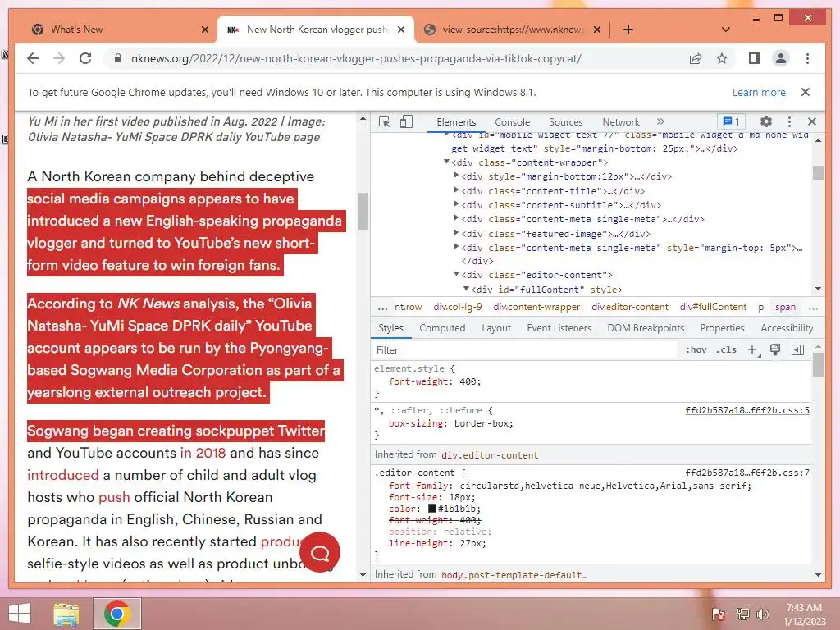Open the Network tab
This screenshot has width=840, height=630.
click(x=621, y=122)
